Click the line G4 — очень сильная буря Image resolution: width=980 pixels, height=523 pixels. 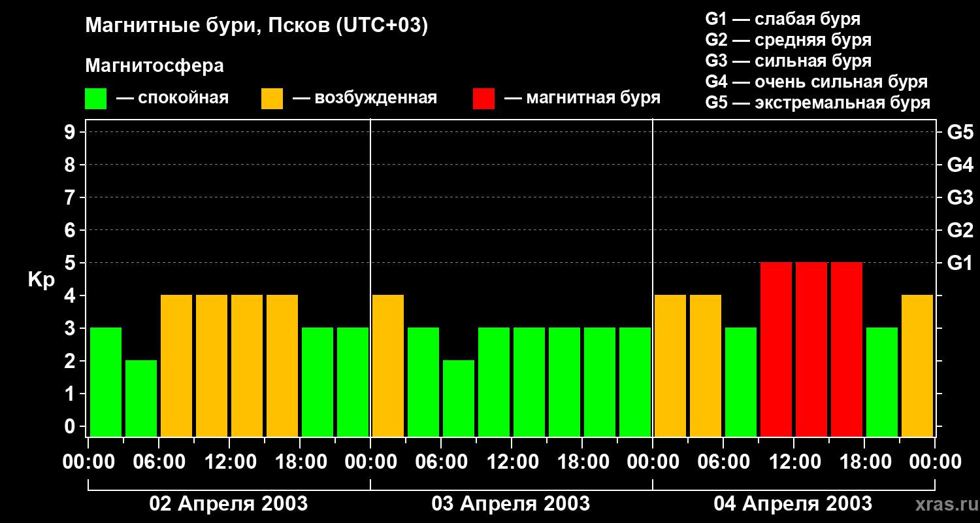click(x=817, y=82)
